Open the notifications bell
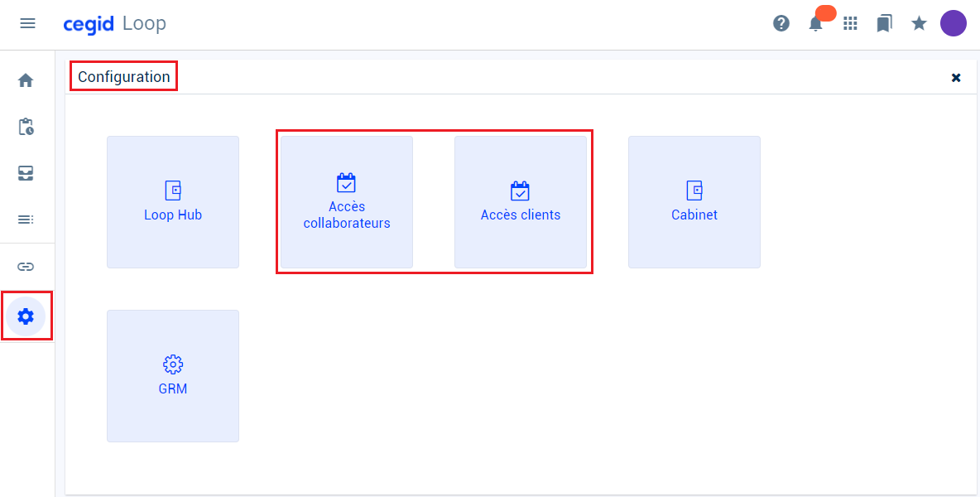980x497 pixels. click(x=815, y=24)
